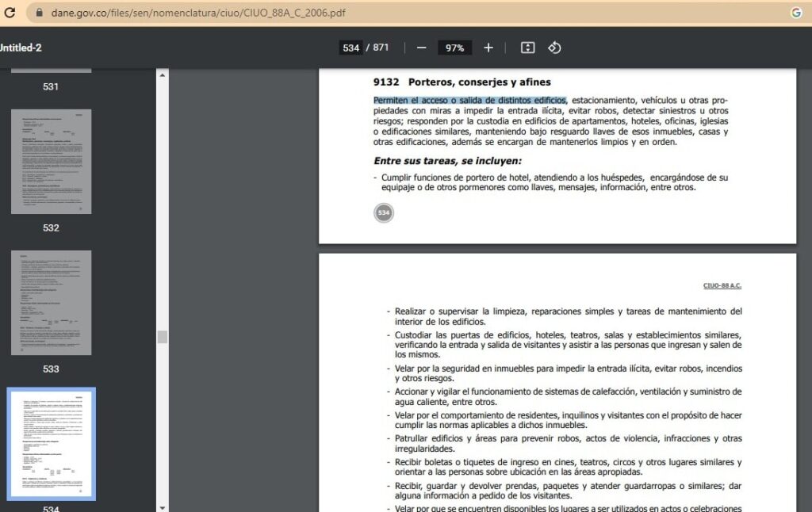Click the page number field showing 534
The height and width of the screenshot is (512, 812).
pyautogui.click(x=350, y=48)
